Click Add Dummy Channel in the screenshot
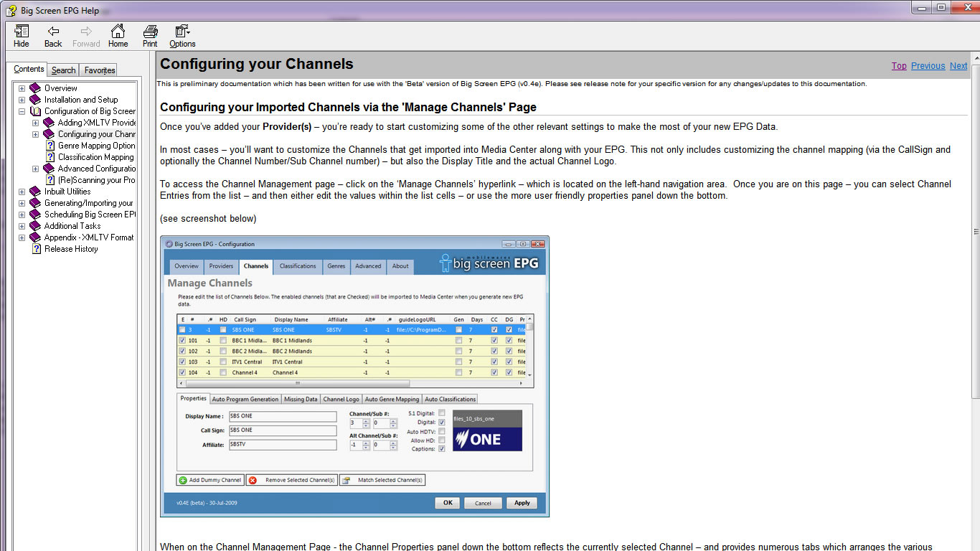980x551 pixels. point(210,480)
